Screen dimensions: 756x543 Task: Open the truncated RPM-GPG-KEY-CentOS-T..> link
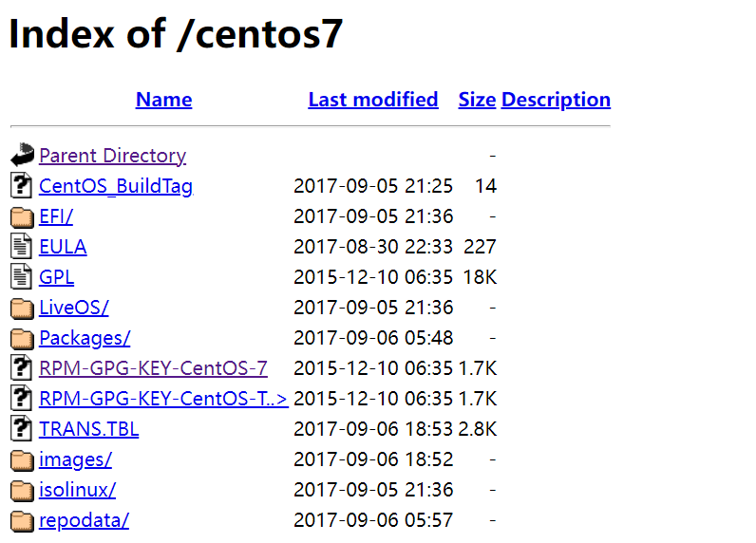coord(164,399)
